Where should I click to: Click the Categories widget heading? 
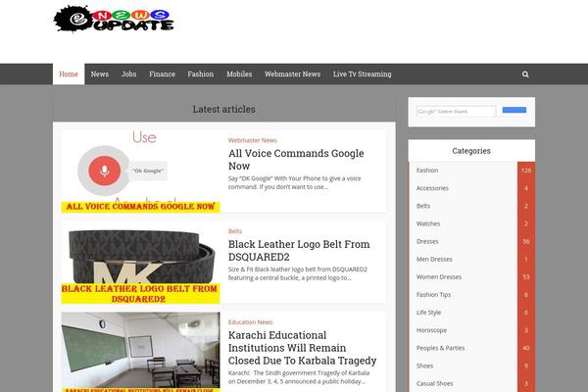coord(471,151)
